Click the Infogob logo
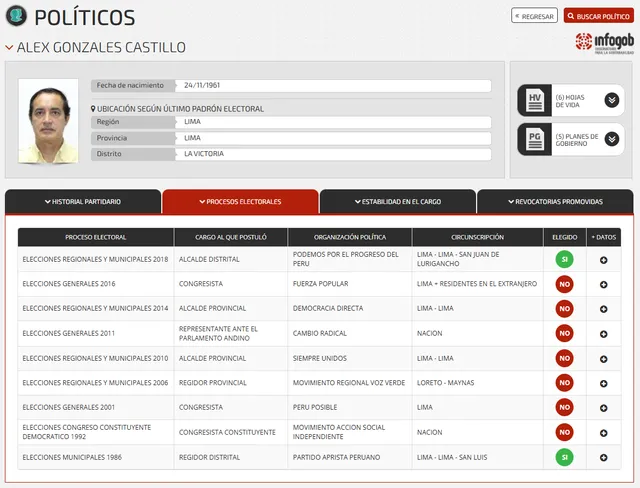The image size is (640, 488). pyautogui.click(x=604, y=43)
